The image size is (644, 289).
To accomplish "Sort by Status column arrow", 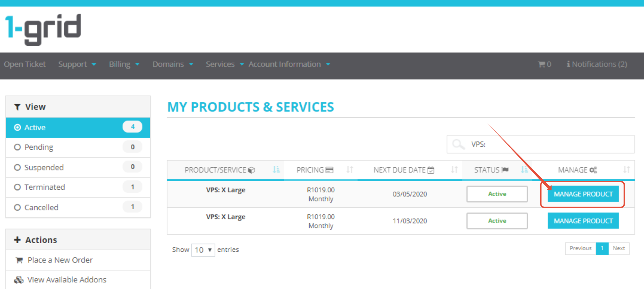I will pyautogui.click(x=524, y=170).
